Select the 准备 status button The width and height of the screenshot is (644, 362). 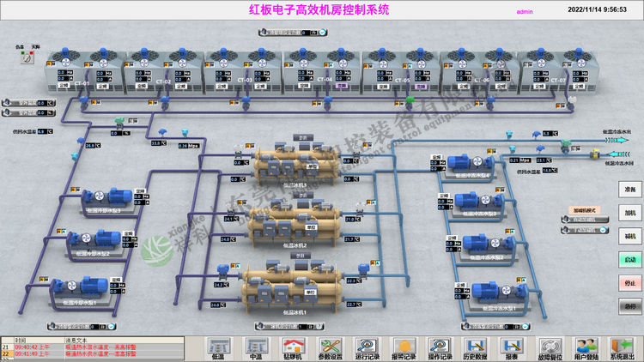pos(630,189)
